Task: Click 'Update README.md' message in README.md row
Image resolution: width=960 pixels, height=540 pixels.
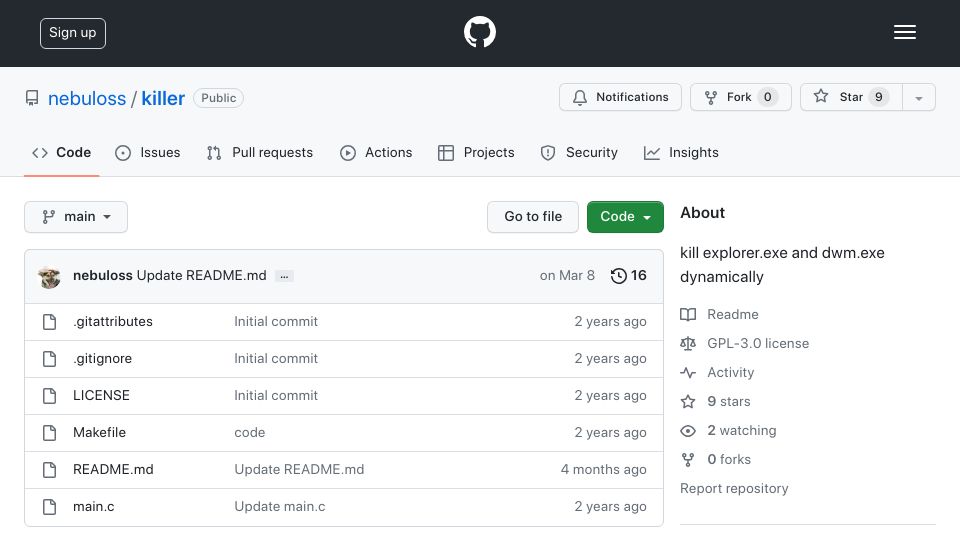Action: point(299,470)
